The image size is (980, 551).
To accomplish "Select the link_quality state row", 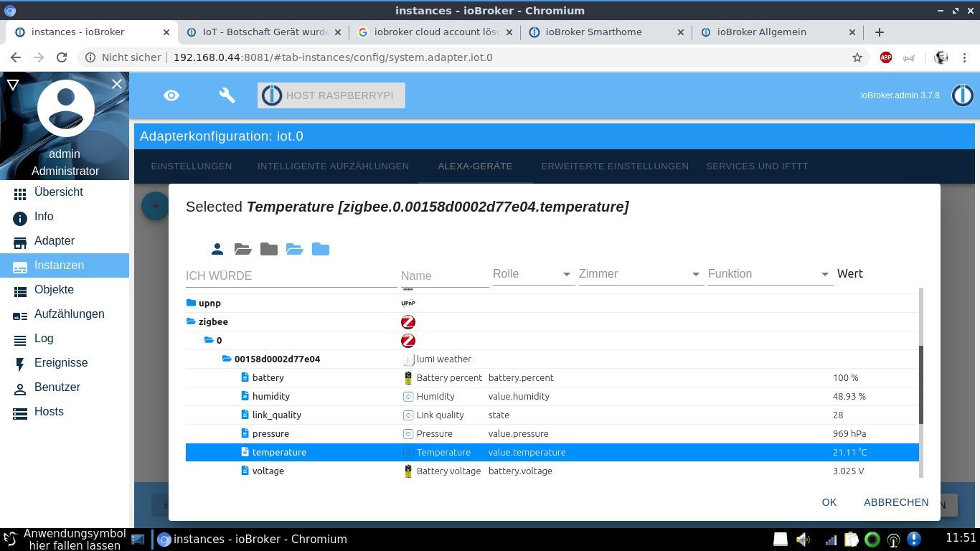I will coord(552,415).
